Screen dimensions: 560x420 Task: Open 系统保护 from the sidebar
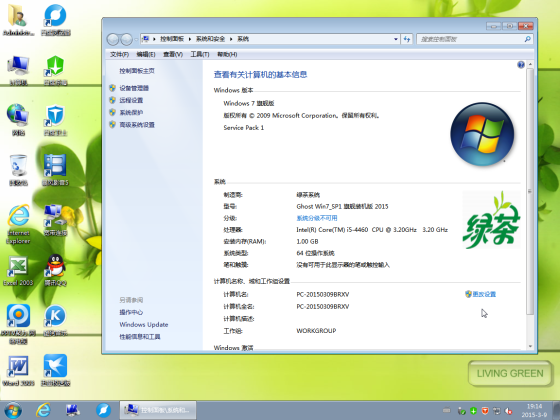(131, 112)
